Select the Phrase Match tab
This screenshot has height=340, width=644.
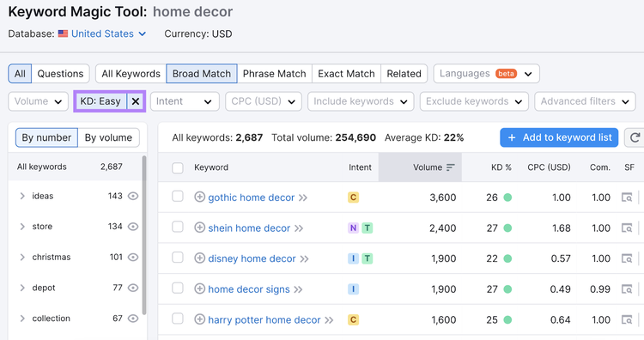[275, 74]
